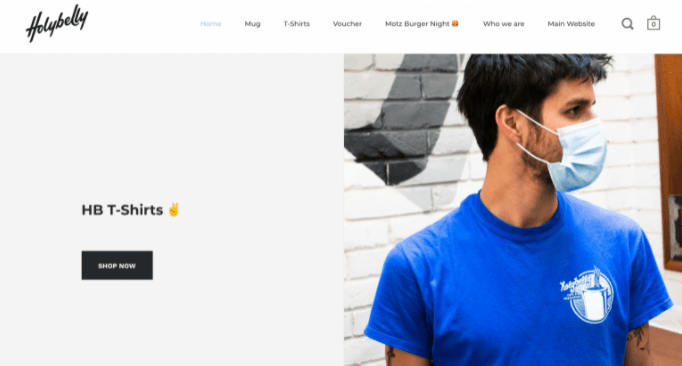
Task: Open the Voucher menu link
Action: click(x=347, y=24)
